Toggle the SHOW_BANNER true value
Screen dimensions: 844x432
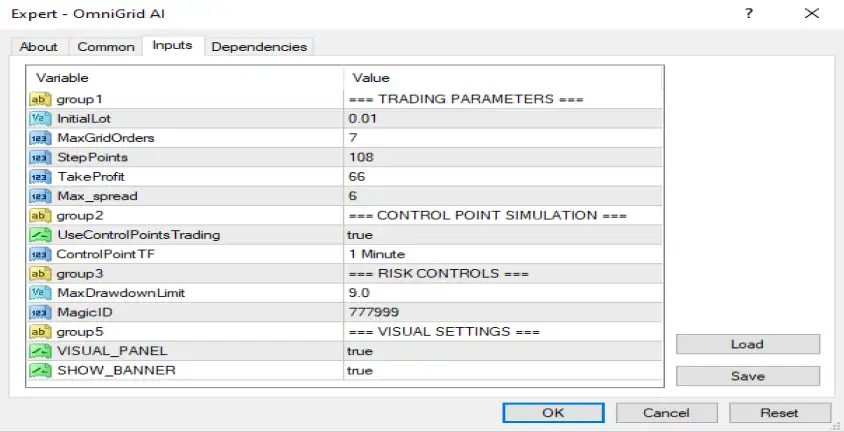pyautogui.click(x=360, y=370)
